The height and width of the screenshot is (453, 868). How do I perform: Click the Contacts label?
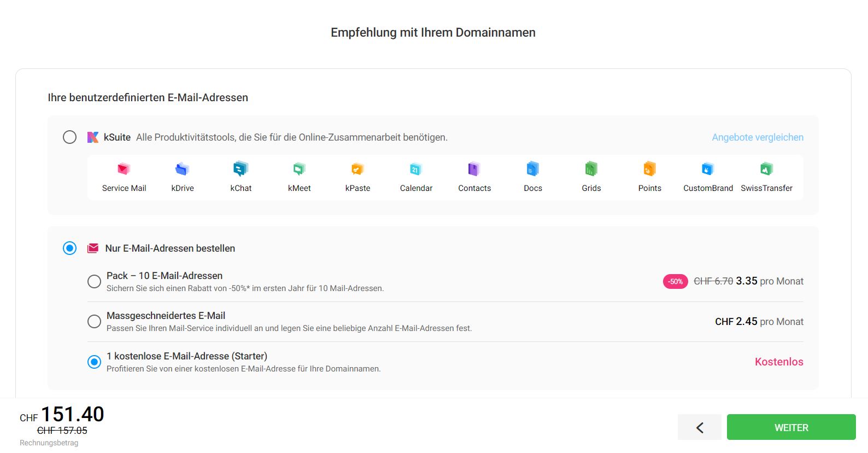pos(474,188)
